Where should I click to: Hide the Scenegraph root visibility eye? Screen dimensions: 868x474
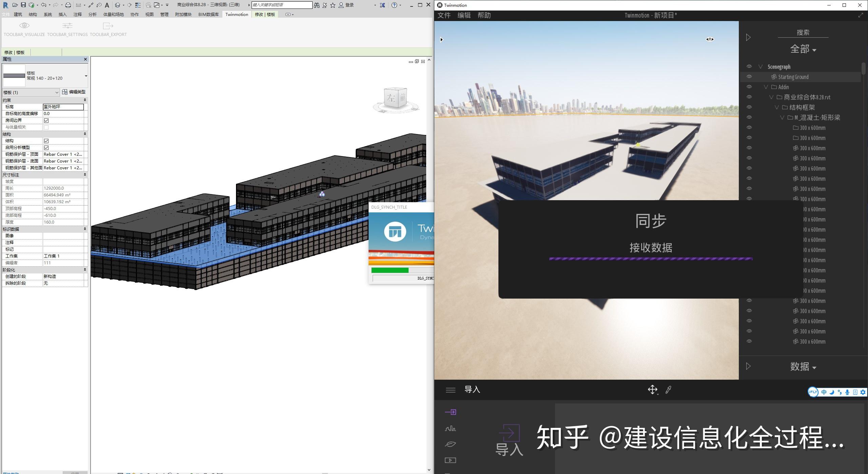pyautogui.click(x=749, y=67)
